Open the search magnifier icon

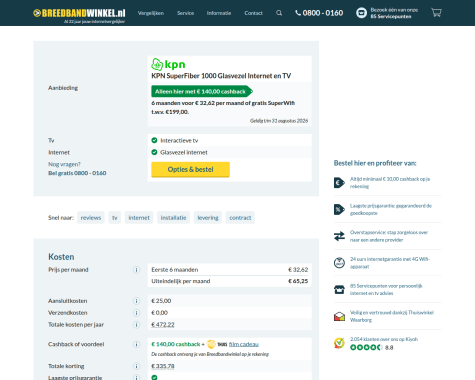point(279,13)
